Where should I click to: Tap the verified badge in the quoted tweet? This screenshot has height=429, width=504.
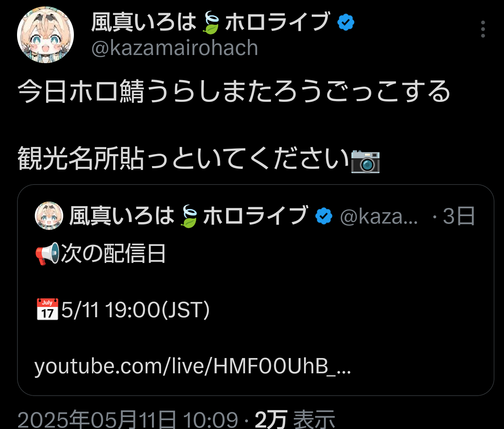[324, 216]
